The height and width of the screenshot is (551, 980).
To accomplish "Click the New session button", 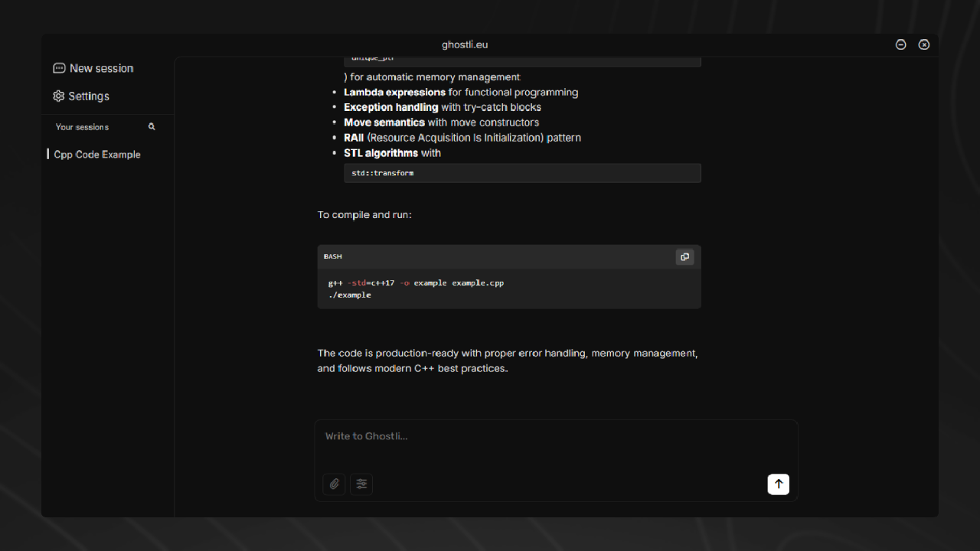I will [93, 68].
